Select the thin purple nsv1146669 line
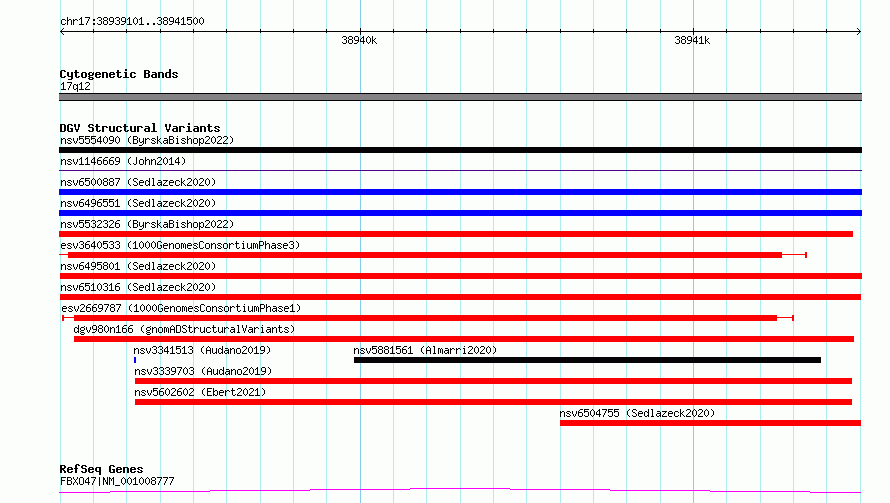Screen dimensions: 890x503 (460, 170)
